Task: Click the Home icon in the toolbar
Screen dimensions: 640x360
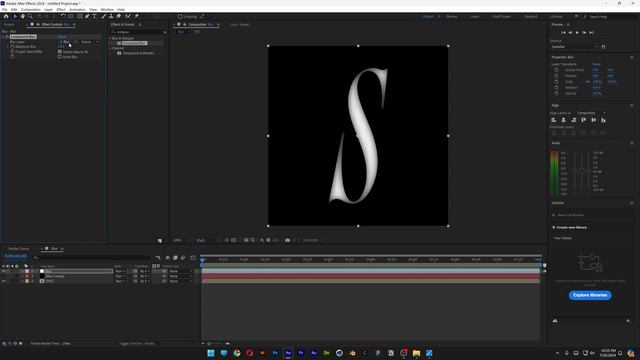Action: [x=6, y=16]
